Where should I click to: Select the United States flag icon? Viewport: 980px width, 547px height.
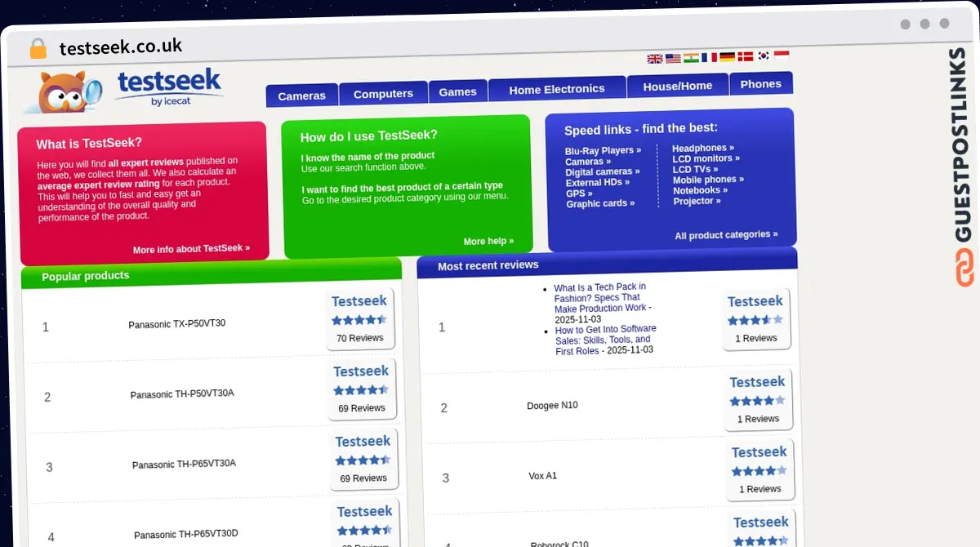pyautogui.click(x=673, y=58)
